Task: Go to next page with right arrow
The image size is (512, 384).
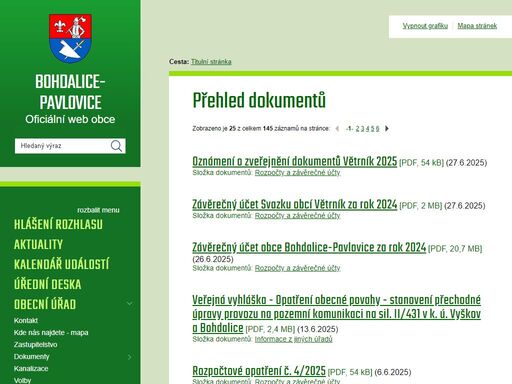Action: [387, 128]
